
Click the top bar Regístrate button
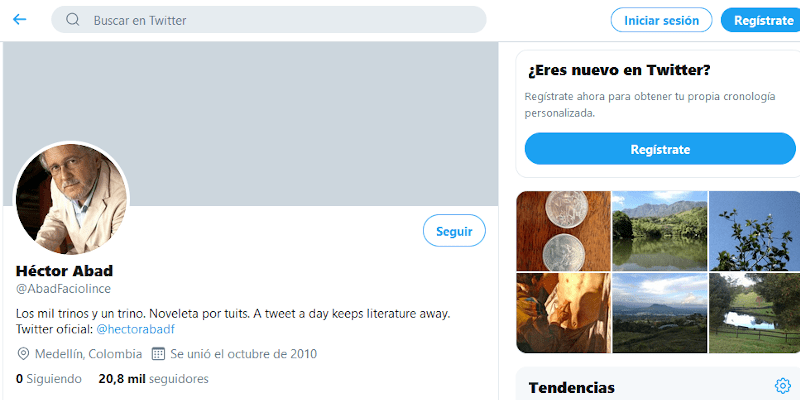(762, 20)
